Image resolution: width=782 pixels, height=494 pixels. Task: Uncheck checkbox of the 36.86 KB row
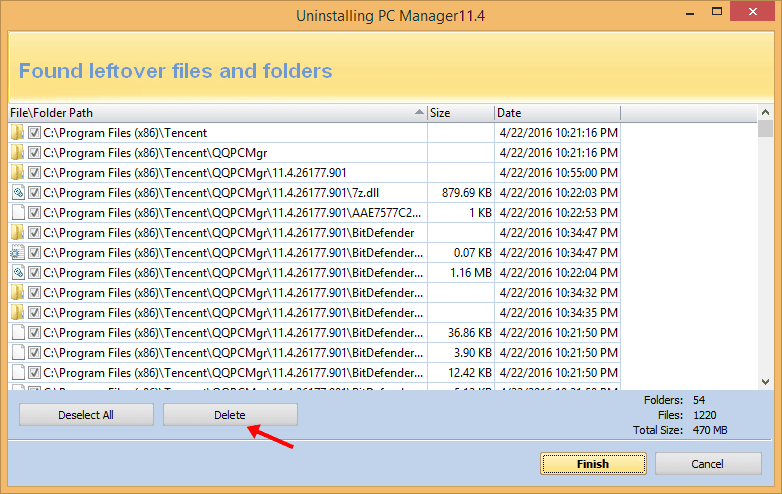tap(34, 332)
